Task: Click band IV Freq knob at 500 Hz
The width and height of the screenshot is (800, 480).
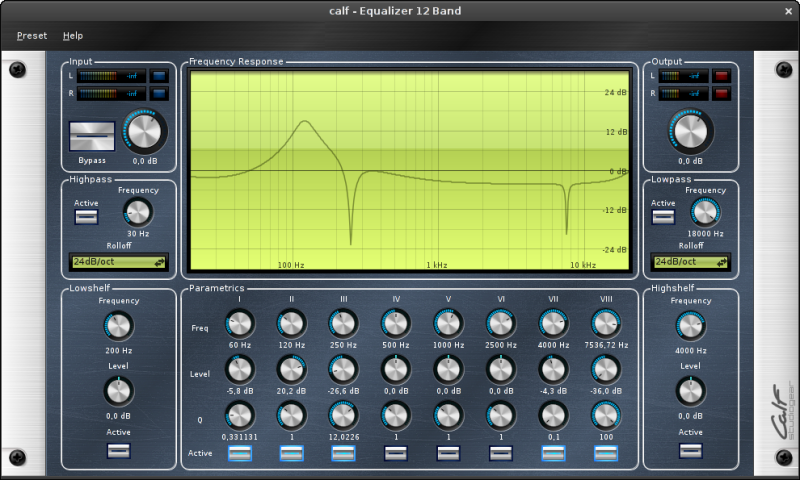Action: [x=396, y=323]
